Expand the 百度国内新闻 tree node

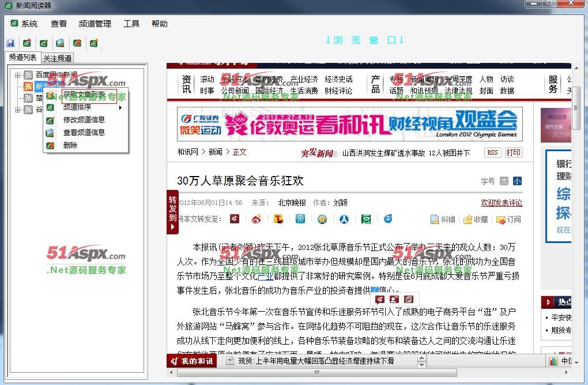18,75
